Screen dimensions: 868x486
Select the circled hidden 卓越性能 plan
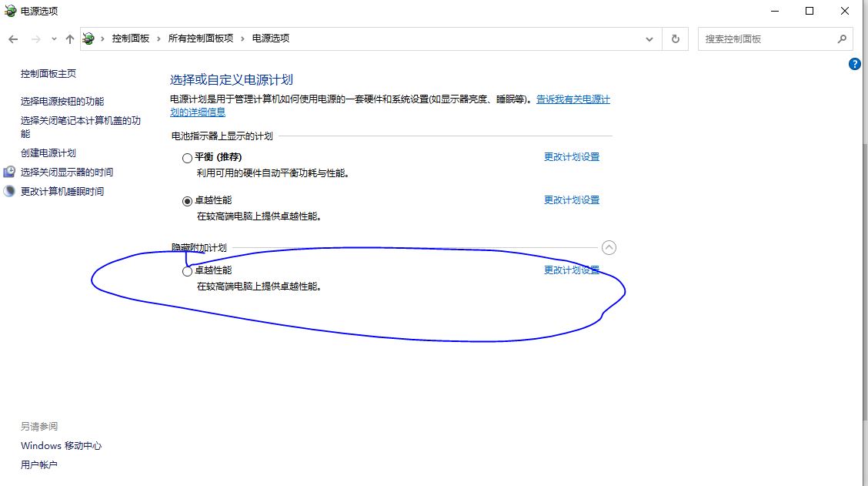(x=187, y=270)
